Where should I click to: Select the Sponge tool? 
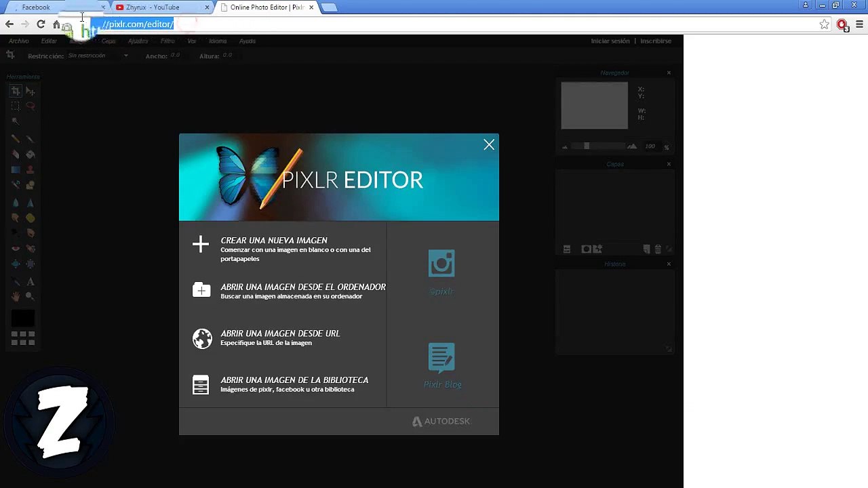tap(31, 218)
